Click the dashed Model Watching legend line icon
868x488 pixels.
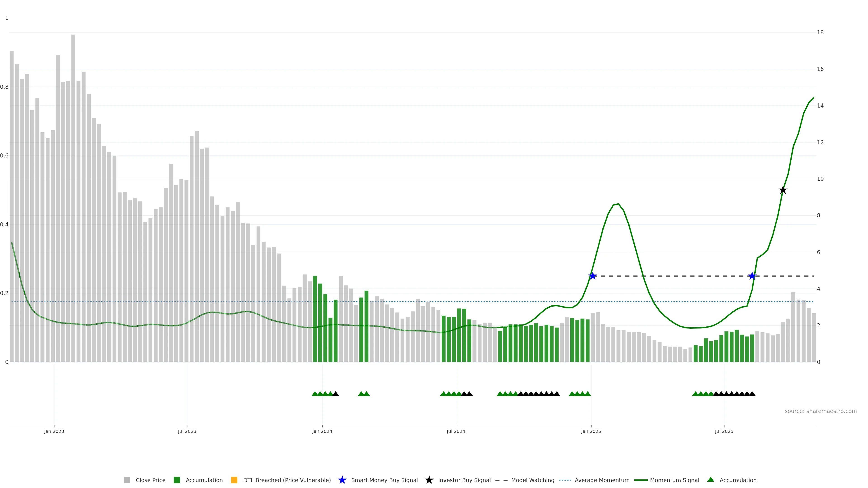point(501,480)
